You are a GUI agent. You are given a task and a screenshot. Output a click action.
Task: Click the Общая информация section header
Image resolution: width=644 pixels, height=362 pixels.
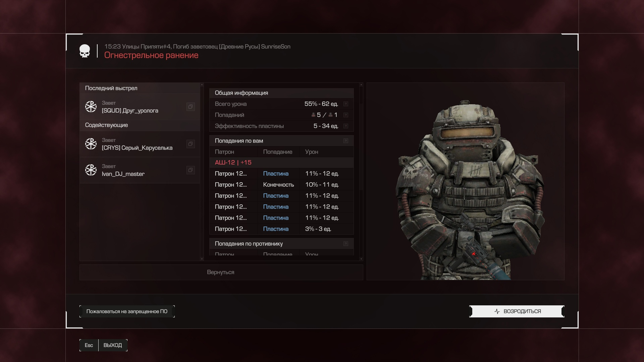pyautogui.click(x=281, y=93)
